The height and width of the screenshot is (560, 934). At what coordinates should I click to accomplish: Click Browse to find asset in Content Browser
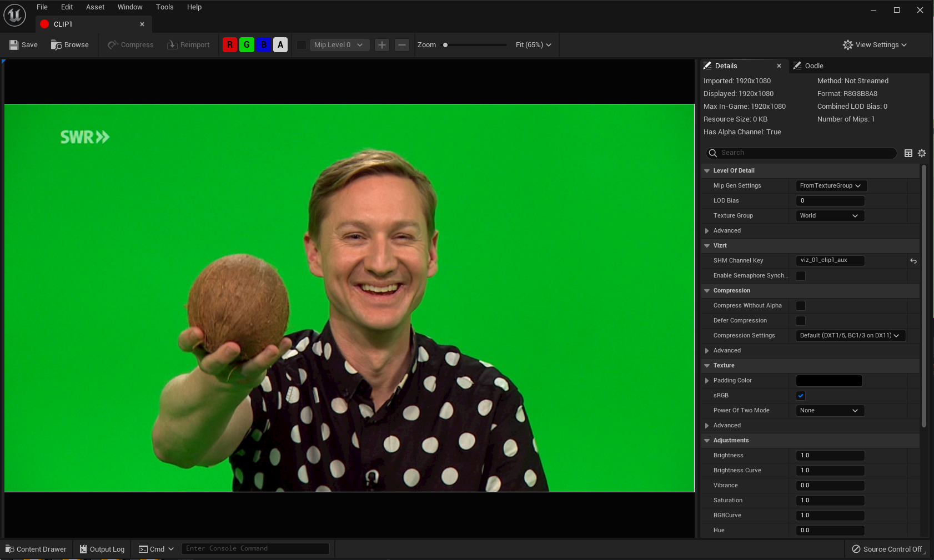[70, 45]
